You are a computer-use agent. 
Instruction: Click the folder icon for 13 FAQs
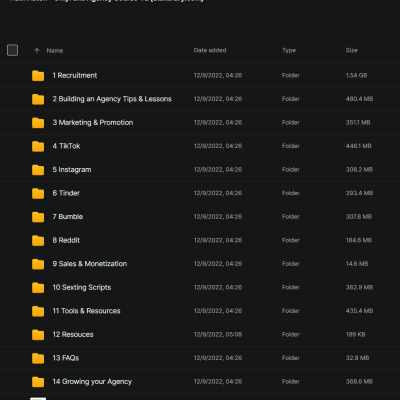(x=38, y=358)
